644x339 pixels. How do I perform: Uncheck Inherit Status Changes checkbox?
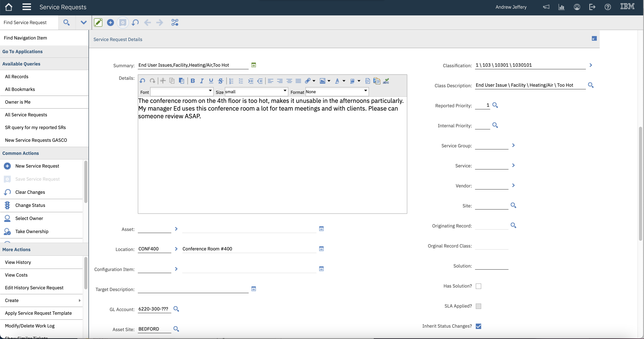click(478, 326)
